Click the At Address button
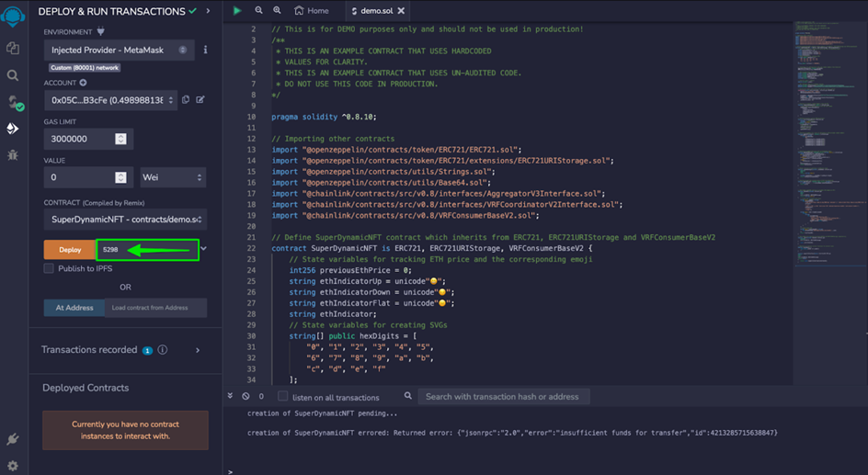This screenshot has width=868, height=475. [x=74, y=308]
